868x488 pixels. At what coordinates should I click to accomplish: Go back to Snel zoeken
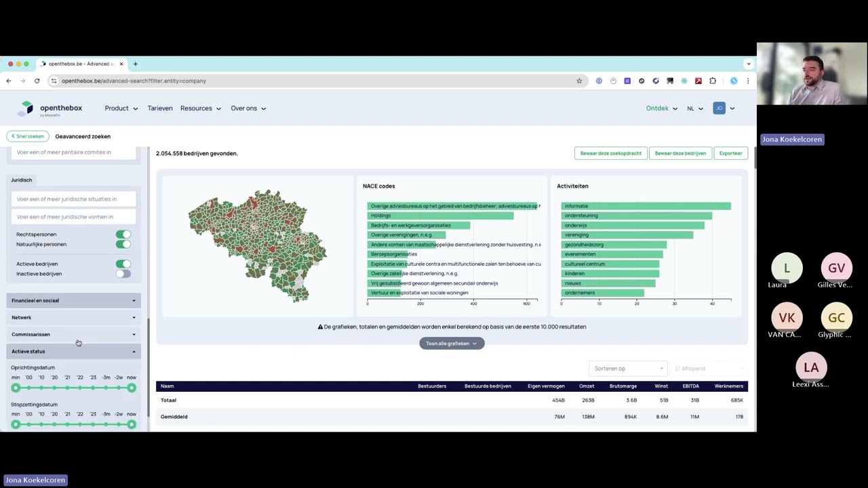[x=27, y=136]
